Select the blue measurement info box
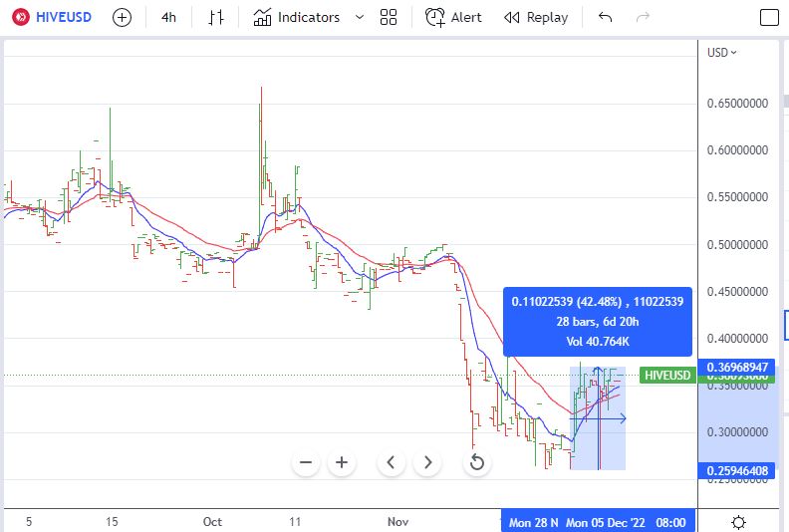The image size is (789, 532). (x=598, y=322)
